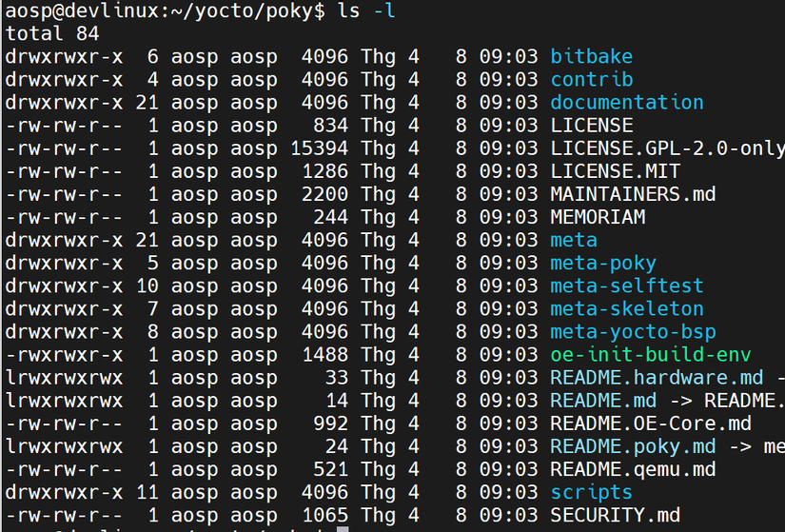Click the 244 size of MEMORIAM
This screenshot has height=532, width=785.
coord(330,217)
